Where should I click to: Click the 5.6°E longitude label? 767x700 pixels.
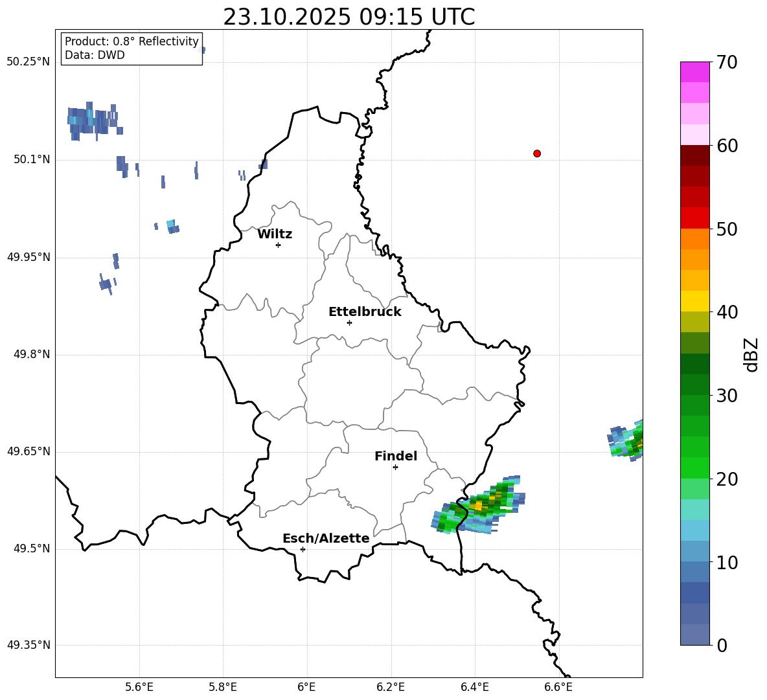click(139, 687)
